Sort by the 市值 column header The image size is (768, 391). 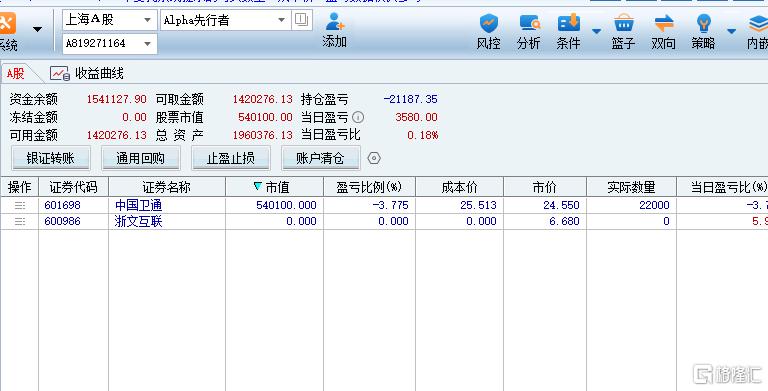(274, 187)
